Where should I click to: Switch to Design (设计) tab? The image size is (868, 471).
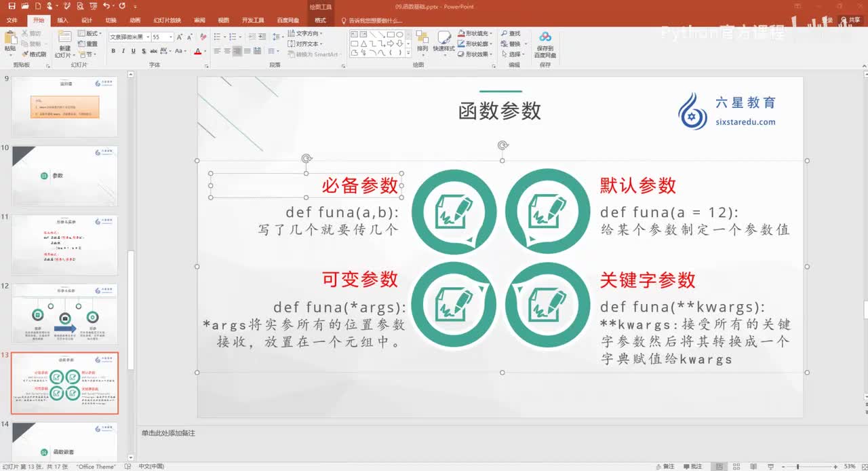pyautogui.click(x=86, y=20)
